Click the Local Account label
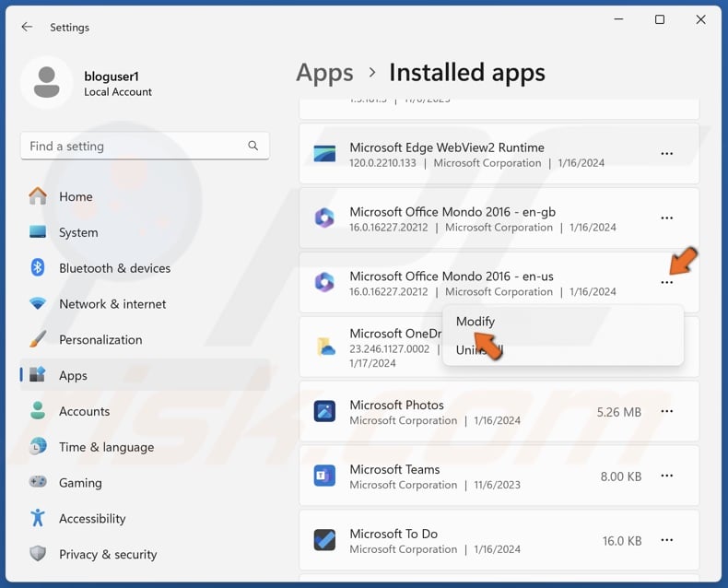The width and height of the screenshot is (728, 588). pos(118,92)
